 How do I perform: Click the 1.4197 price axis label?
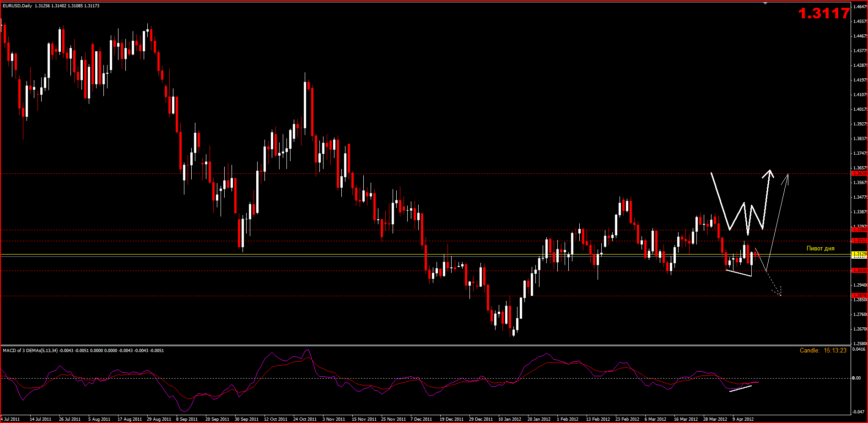click(x=860, y=80)
